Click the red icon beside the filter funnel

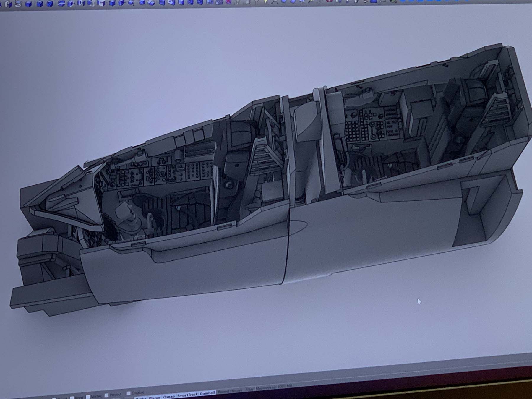228,2
